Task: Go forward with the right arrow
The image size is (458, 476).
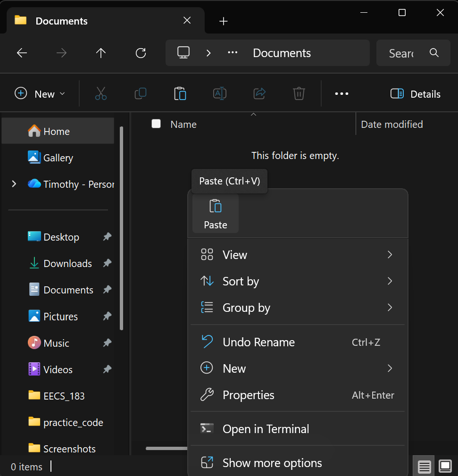Action: pos(61,53)
